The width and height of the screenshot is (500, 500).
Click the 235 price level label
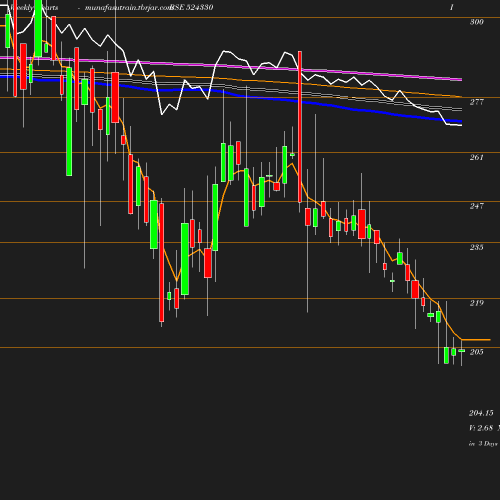(476, 247)
